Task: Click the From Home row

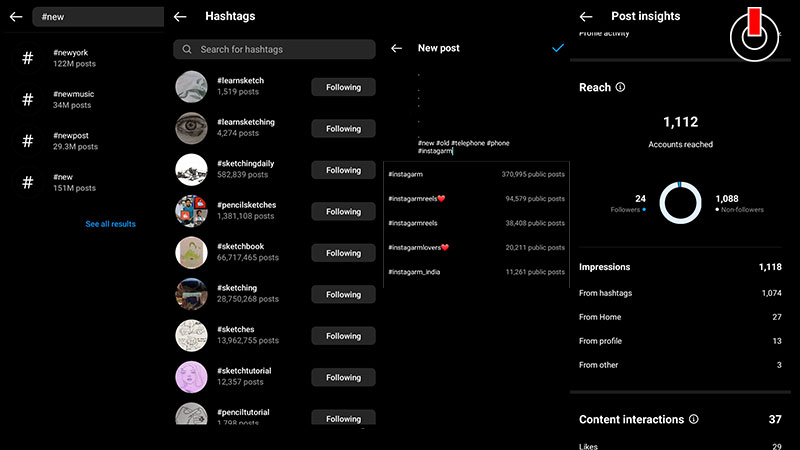Action: tap(680, 317)
